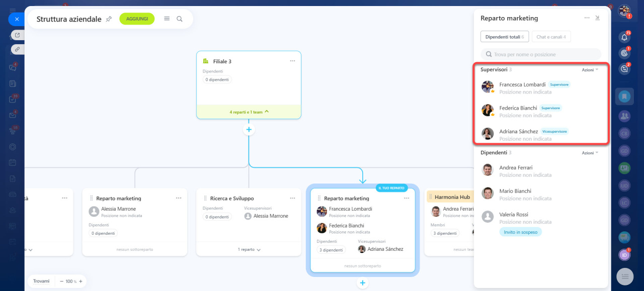Screen dimensions: 644x291
Task: Zoom in with the plus button
Action: (x=80, y=281)
